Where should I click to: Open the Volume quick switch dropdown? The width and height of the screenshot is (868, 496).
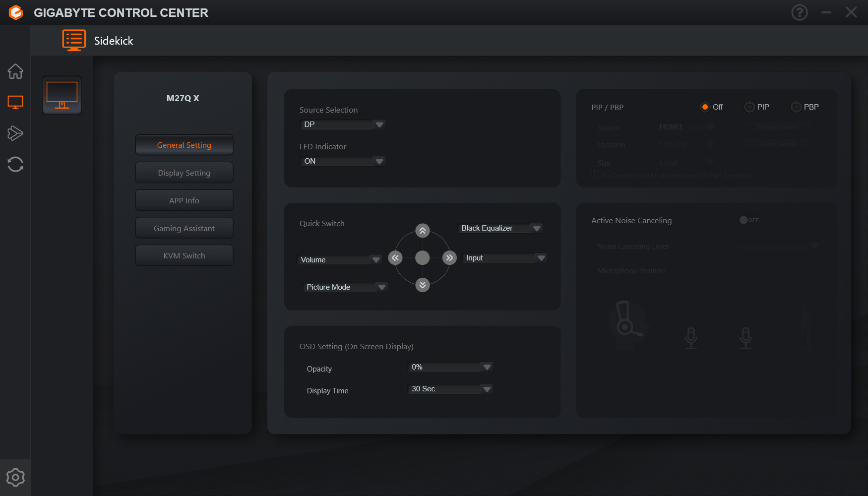click(339, 260)
